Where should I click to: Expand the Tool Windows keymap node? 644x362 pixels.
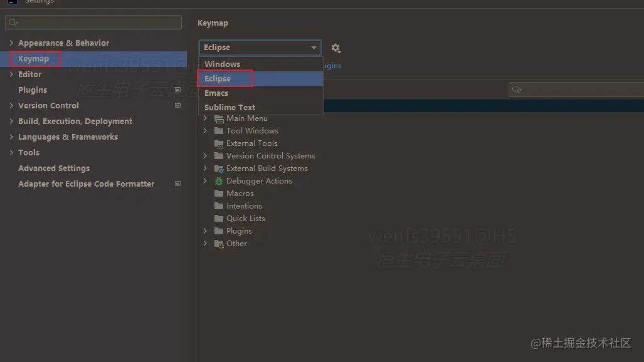(205, 130)
